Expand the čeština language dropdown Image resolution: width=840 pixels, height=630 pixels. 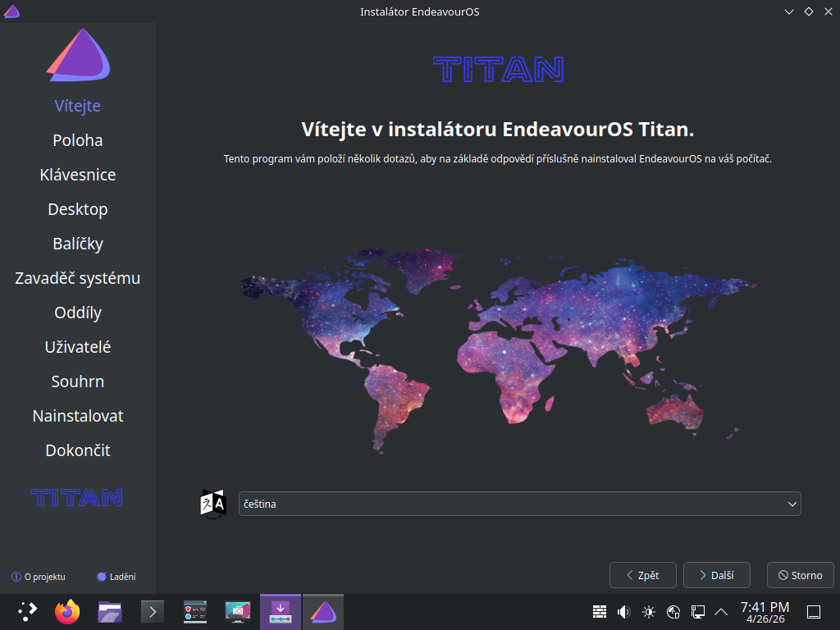[519, 504]
